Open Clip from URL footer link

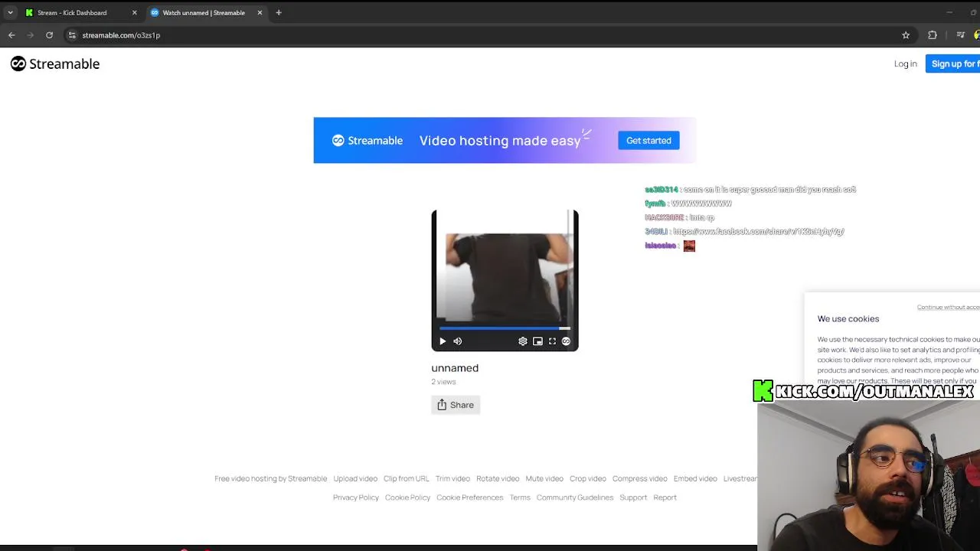407,478
